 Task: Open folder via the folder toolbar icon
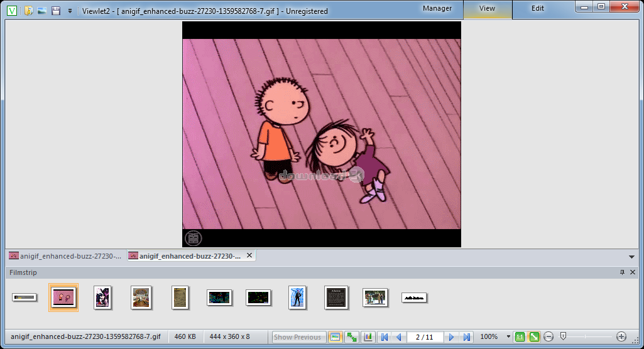click(x=28, y=11)
